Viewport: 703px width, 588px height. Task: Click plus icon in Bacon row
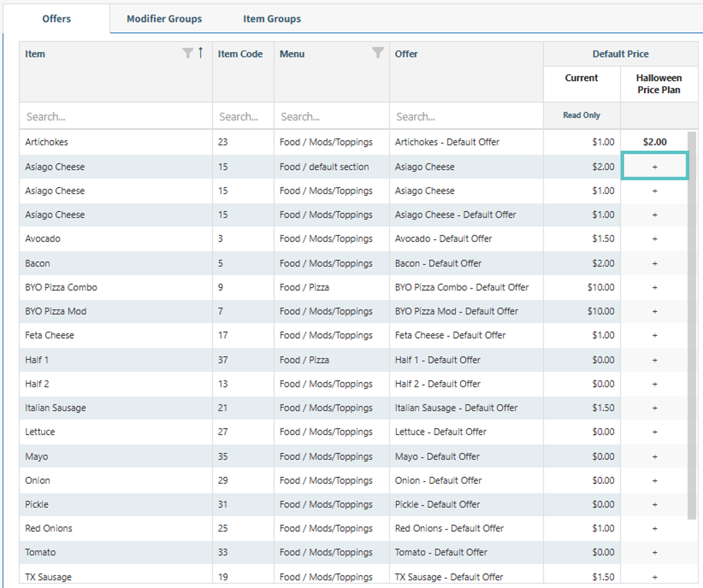pos(654,264)
